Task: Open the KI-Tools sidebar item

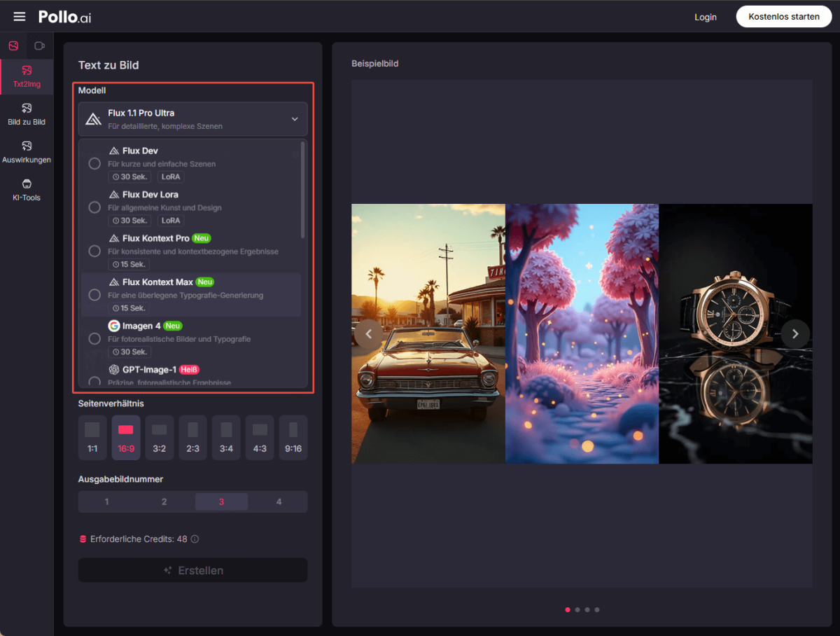Action: (27, 190)
